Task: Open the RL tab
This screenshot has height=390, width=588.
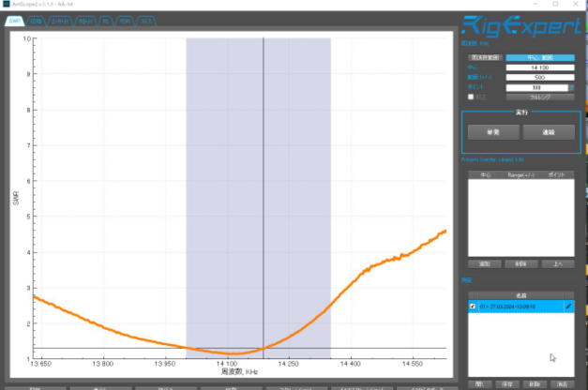Action: click(x=107, y=19)
